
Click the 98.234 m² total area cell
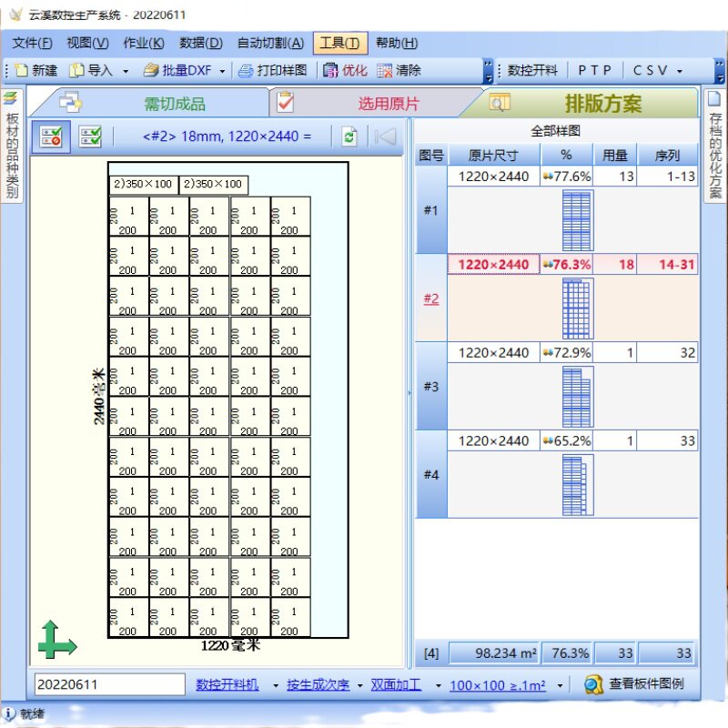493,653
